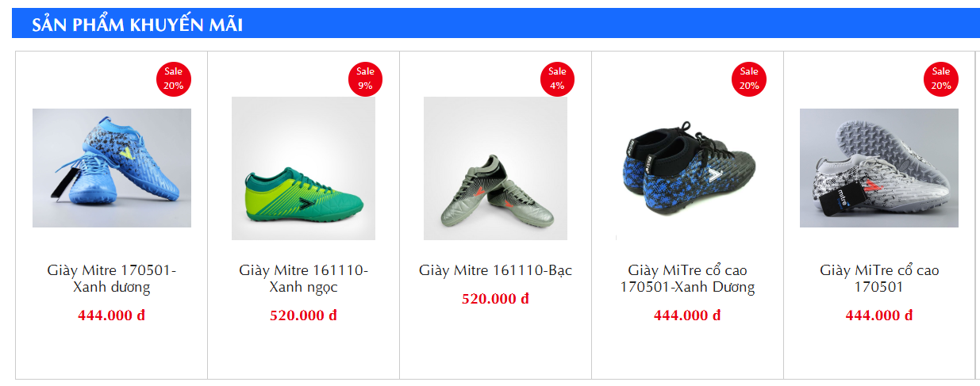Open the green Mitre 161110 shoe image

tap(303, 168)
